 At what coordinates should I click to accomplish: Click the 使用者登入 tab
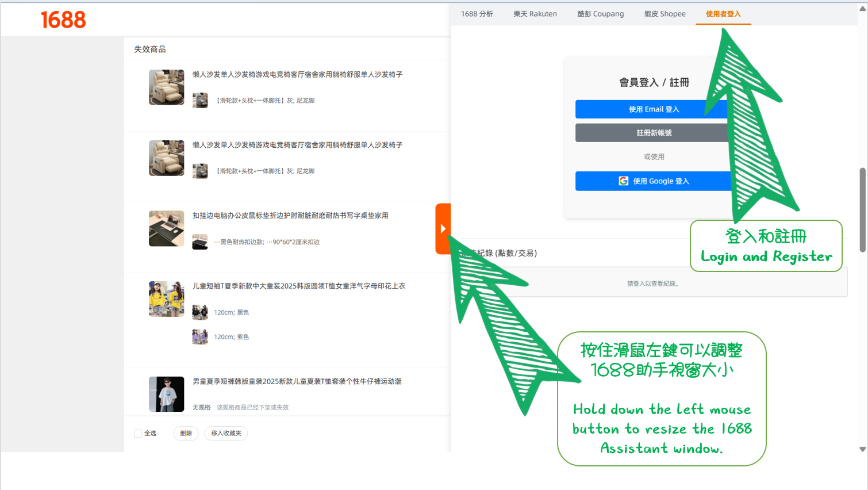coord(723,14)
